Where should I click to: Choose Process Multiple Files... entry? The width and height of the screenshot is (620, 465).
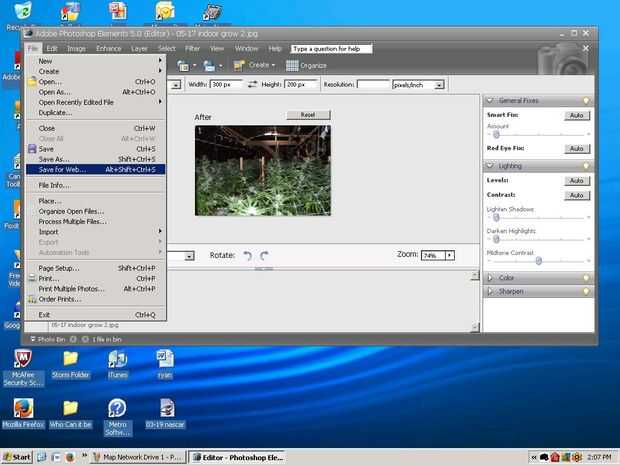(95, 221)
